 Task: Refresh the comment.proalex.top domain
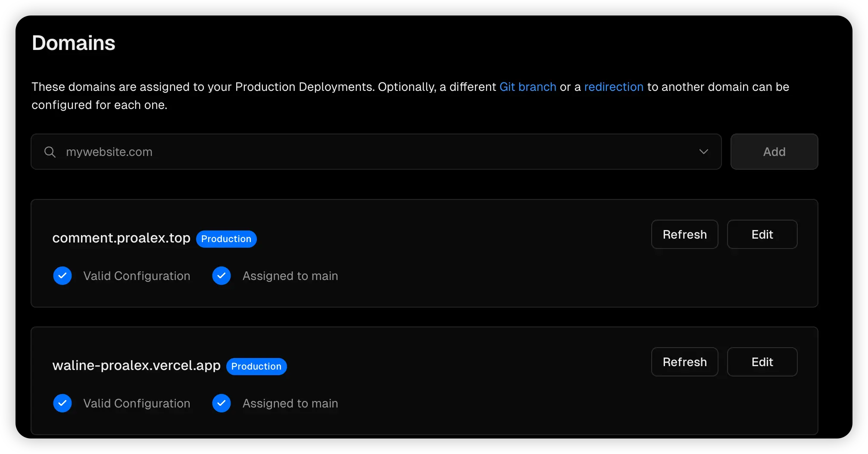(684, 234)
